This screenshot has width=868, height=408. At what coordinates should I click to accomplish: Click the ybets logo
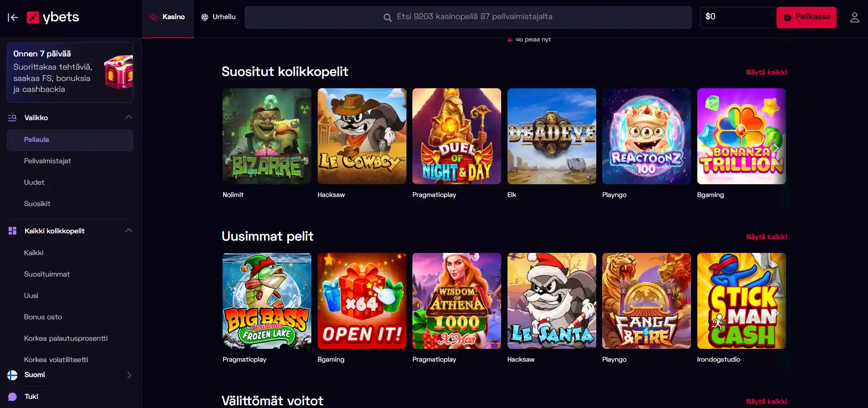(53, 17)
